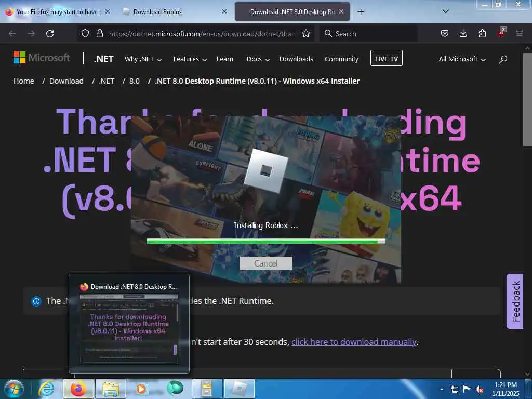Click the LIVE TV button
The width and height of the screenshot is (532, 399).
click(387, 58)
